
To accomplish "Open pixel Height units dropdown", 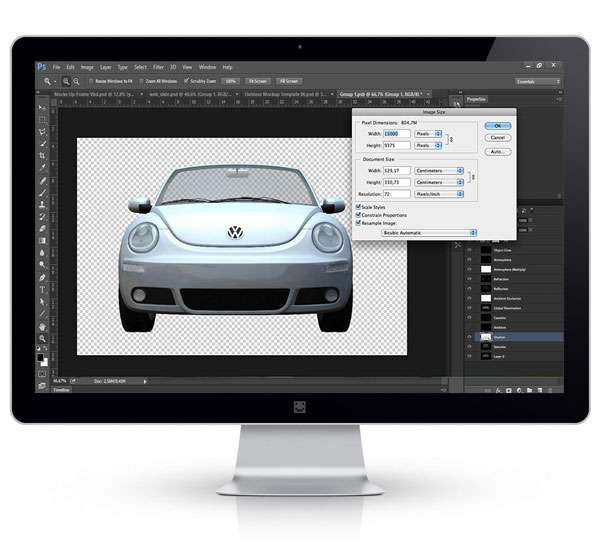I will coord(428,145).
